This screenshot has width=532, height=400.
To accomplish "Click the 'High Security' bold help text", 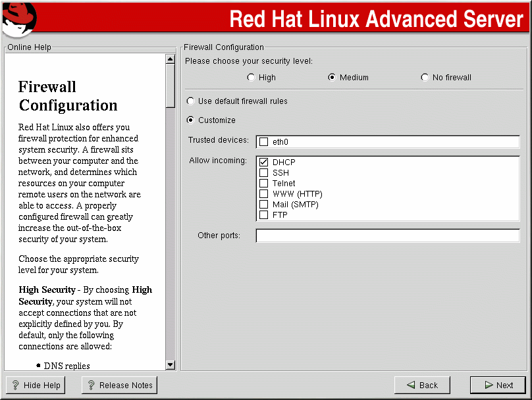I will pos(47,290).
